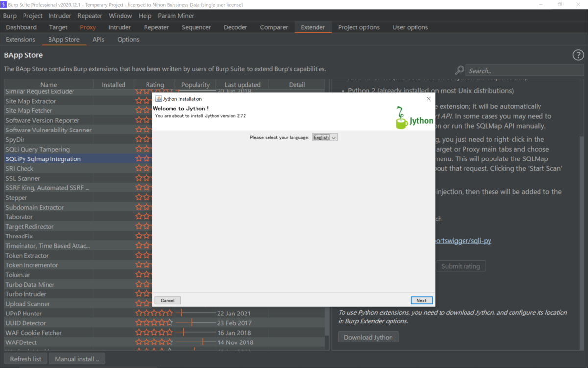Screen dimensions: 588x368
Task: Click UUID Detector star rating
Action: (x=154, y=323)
